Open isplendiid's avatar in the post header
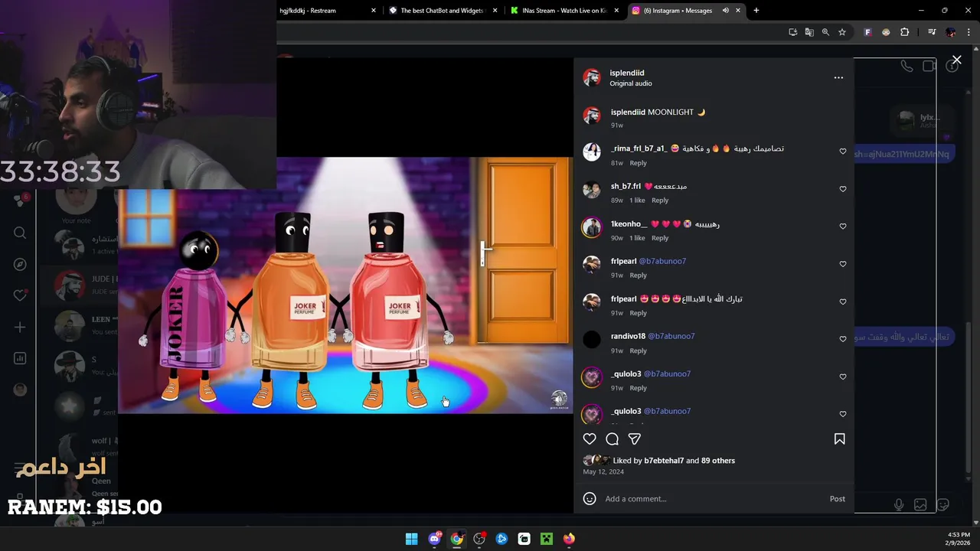Screen dimensions: 980x551 point(592,77)
